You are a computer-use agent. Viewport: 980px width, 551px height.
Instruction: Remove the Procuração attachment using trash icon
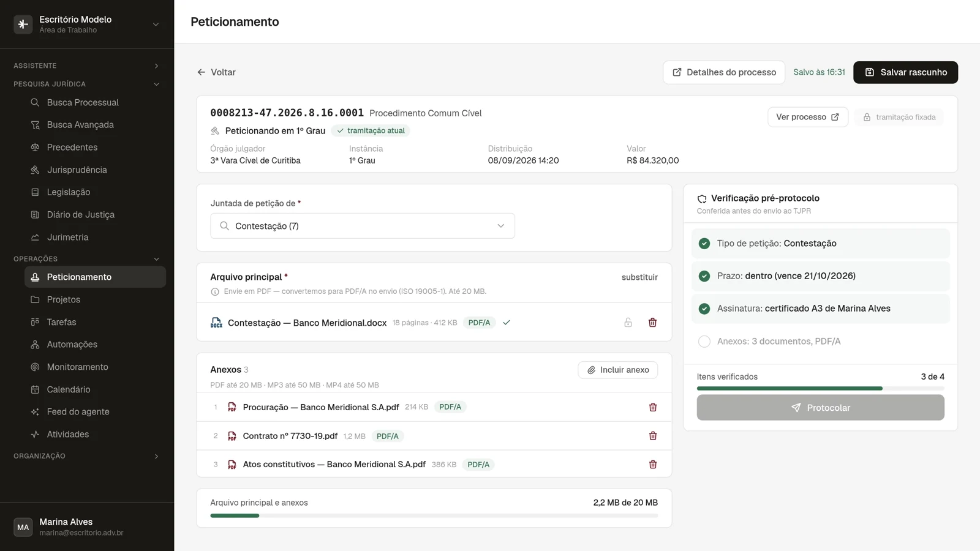click(x=653, y=407)
